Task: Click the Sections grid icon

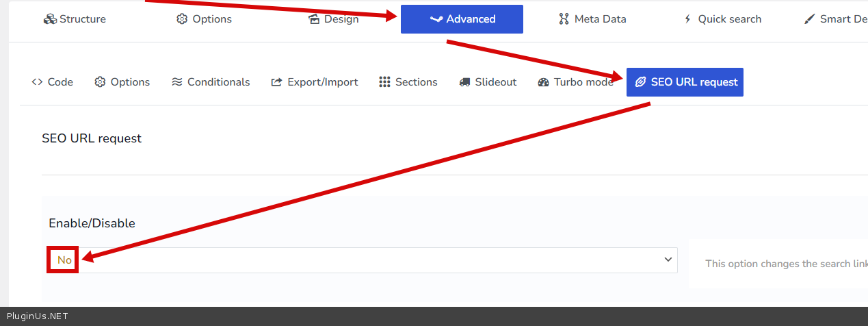Action: (x=384, y=82)
